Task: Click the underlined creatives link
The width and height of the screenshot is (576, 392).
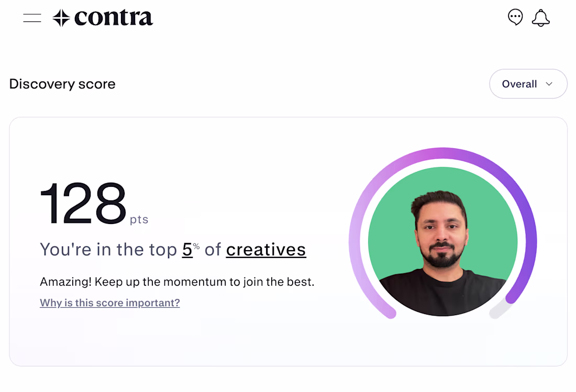Action: click(x=266, y=250)
